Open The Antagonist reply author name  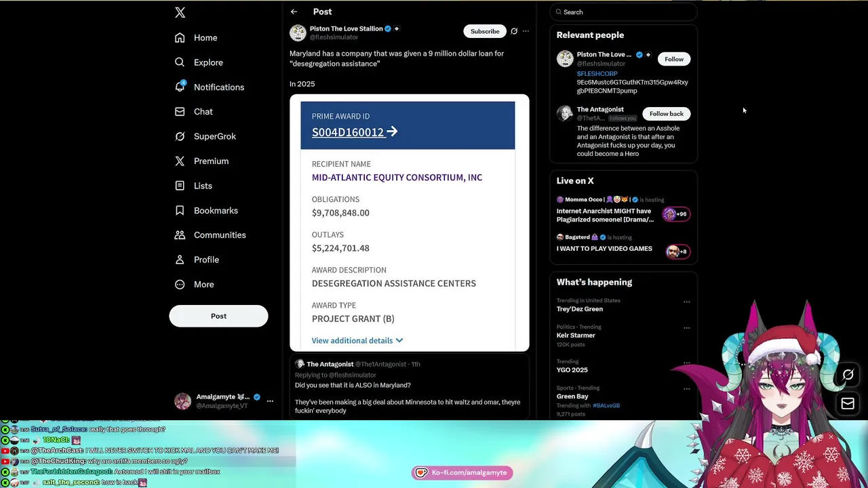330,364
